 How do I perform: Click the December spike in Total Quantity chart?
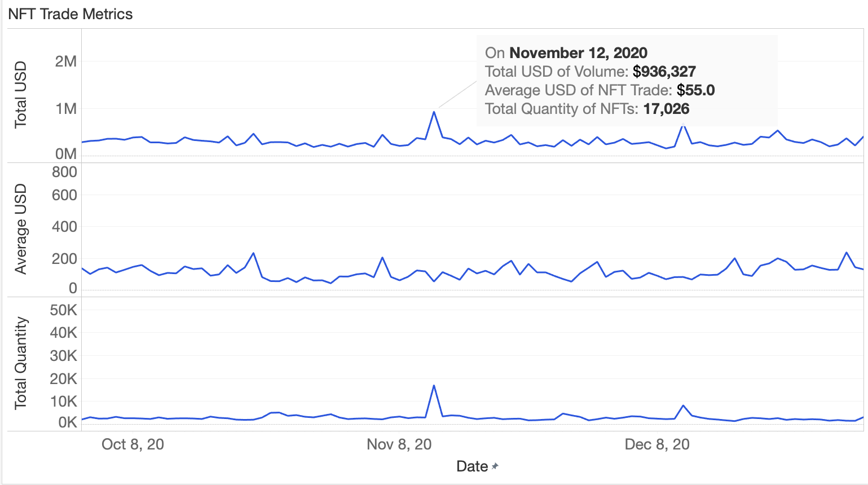point(683,405)
